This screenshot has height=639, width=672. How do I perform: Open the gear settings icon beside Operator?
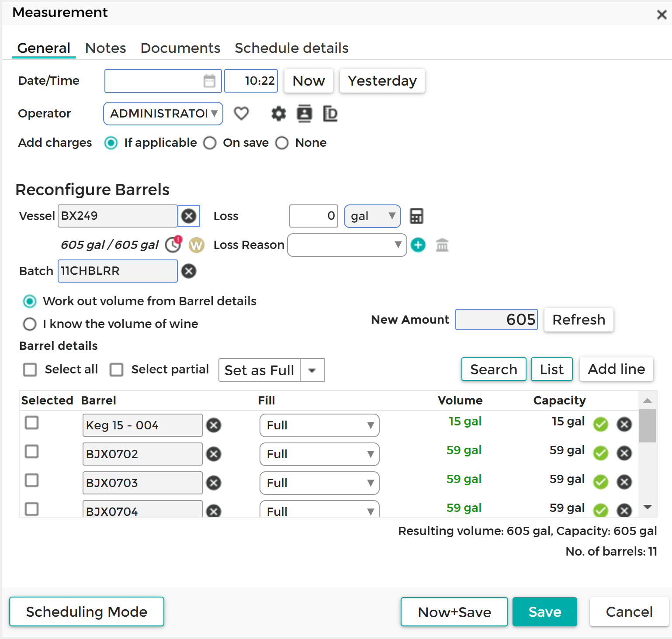click(x=278, y=114)
